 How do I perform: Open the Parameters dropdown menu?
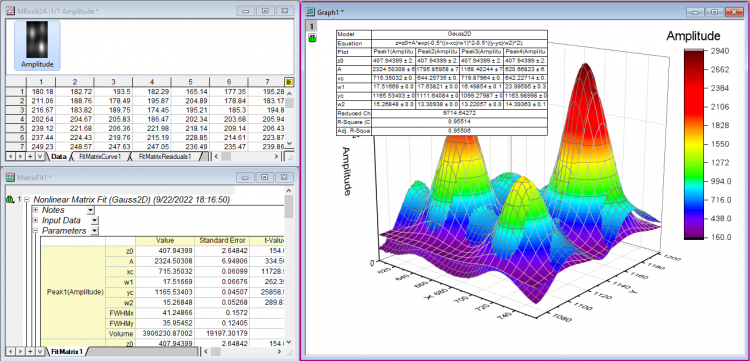(x=94, y=231)
